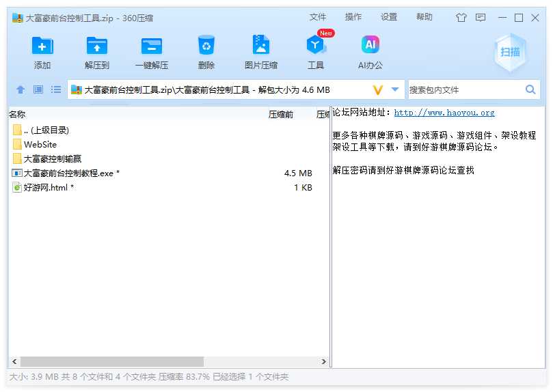Open the 操作 (Operations) menu
This screenshot has width=553, height=392.
coord(353,17)
